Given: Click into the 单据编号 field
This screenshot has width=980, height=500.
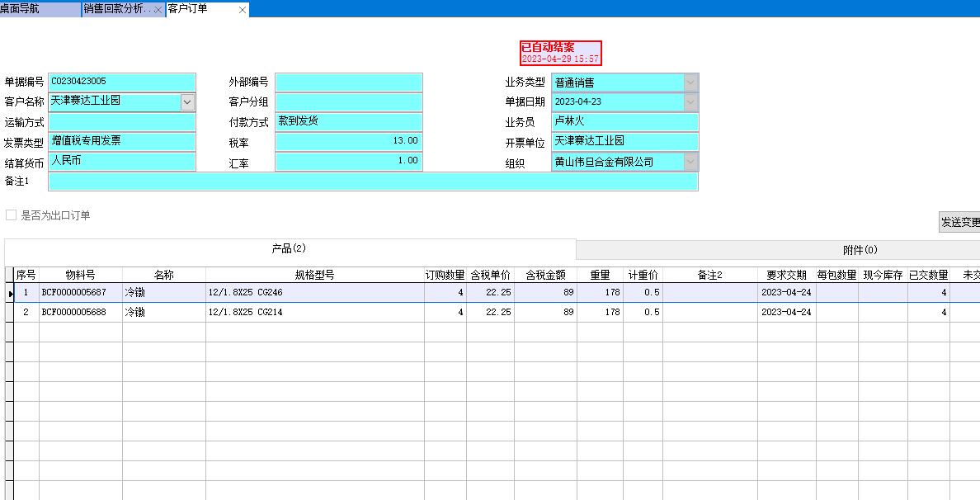Looking at the screenshot, I should click(122, 82).
